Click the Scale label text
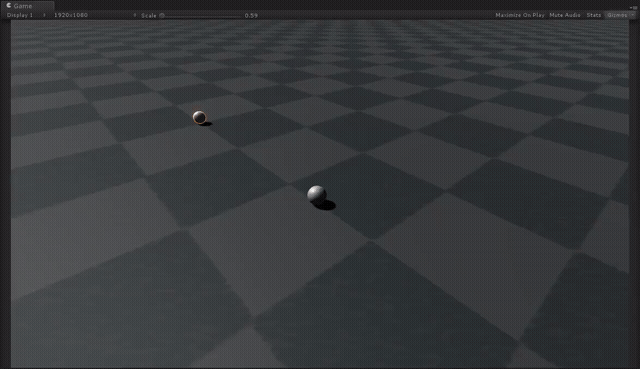 (x=149, y=16)
